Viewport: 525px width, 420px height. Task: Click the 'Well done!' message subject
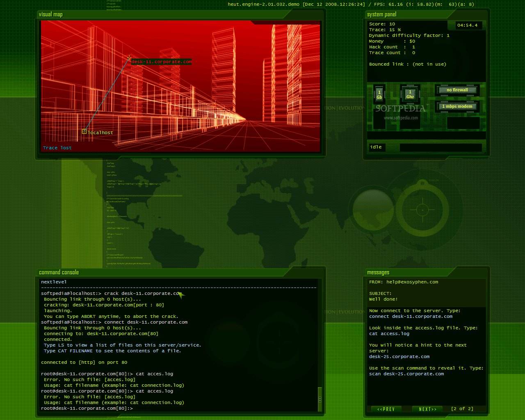383,299
